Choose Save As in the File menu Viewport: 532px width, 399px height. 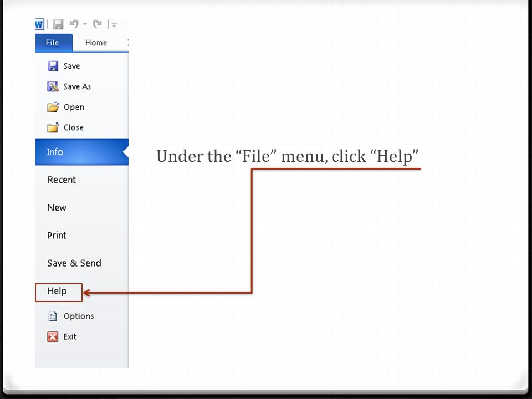pos(77,86)
